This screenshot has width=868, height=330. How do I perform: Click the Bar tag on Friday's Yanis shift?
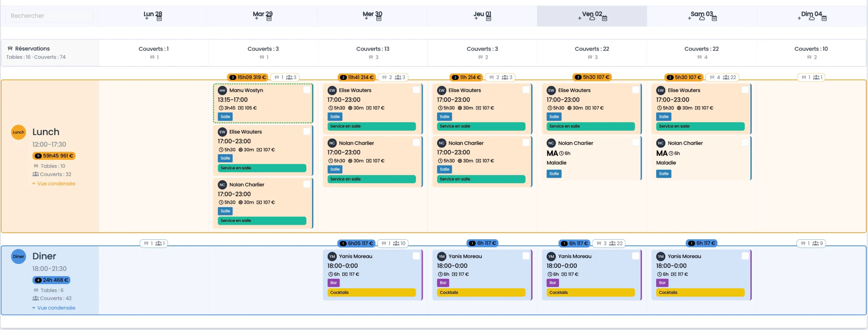[552, 283]
